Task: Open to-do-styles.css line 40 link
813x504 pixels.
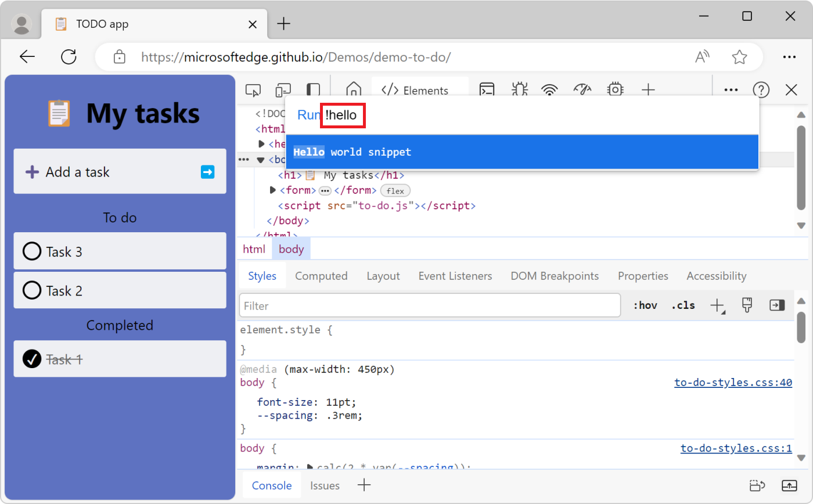Action: point(733,382)
